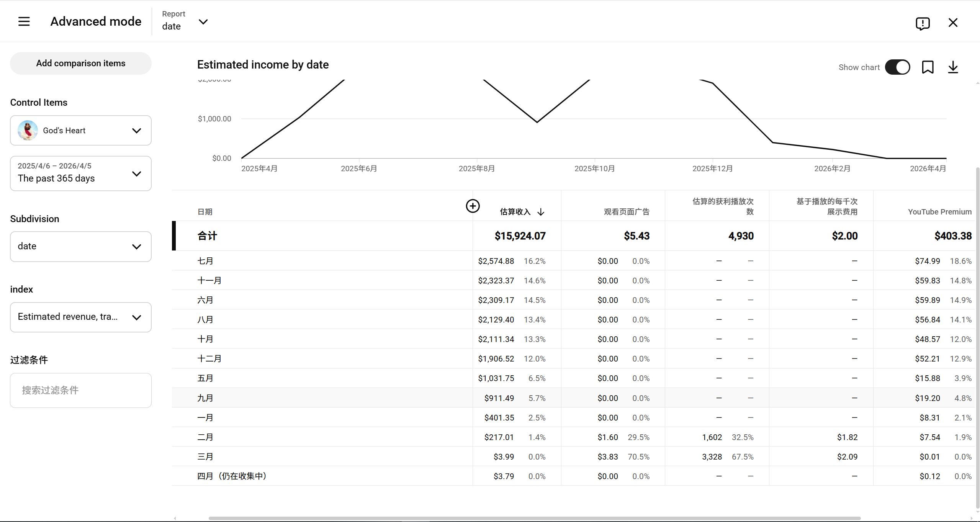Toggle the Show chart switch off
The image size is (980, 522).
pyautogui.click(x=897, y=67)
